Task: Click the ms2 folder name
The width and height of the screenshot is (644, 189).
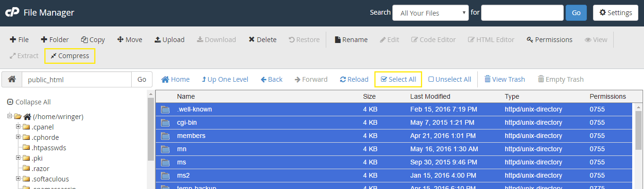Action: click(183, 175)
